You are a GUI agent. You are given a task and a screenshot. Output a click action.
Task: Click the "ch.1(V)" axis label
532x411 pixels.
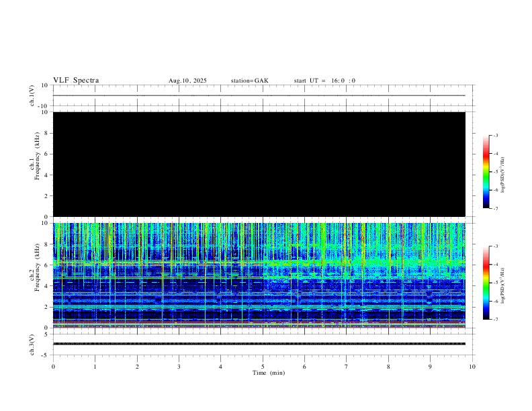[32, 95]
